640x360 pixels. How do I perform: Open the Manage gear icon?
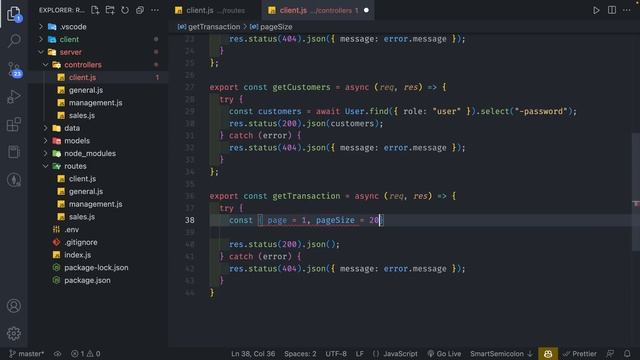coord(14,333)
